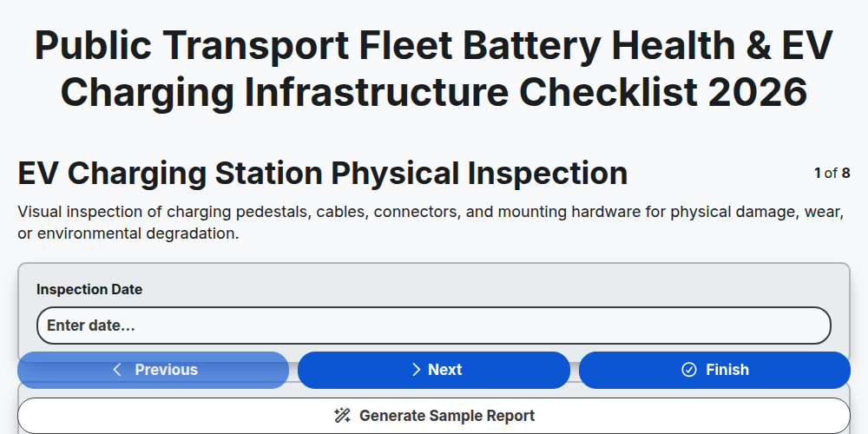
Task: Select the EV Charging Station Physical Inspection heading
Action: click(323, 174)
